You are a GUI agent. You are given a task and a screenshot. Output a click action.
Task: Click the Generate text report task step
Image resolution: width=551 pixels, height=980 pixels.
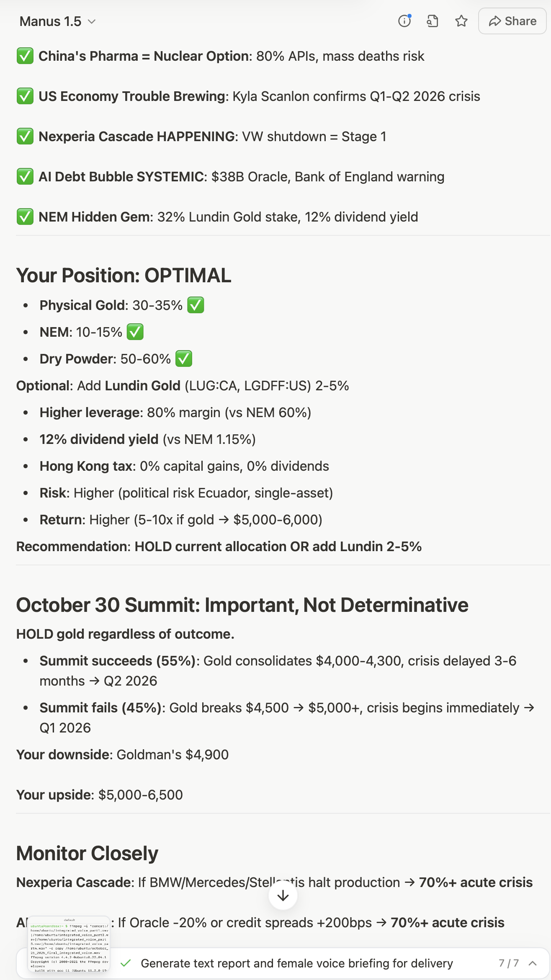tap(296, 963)
